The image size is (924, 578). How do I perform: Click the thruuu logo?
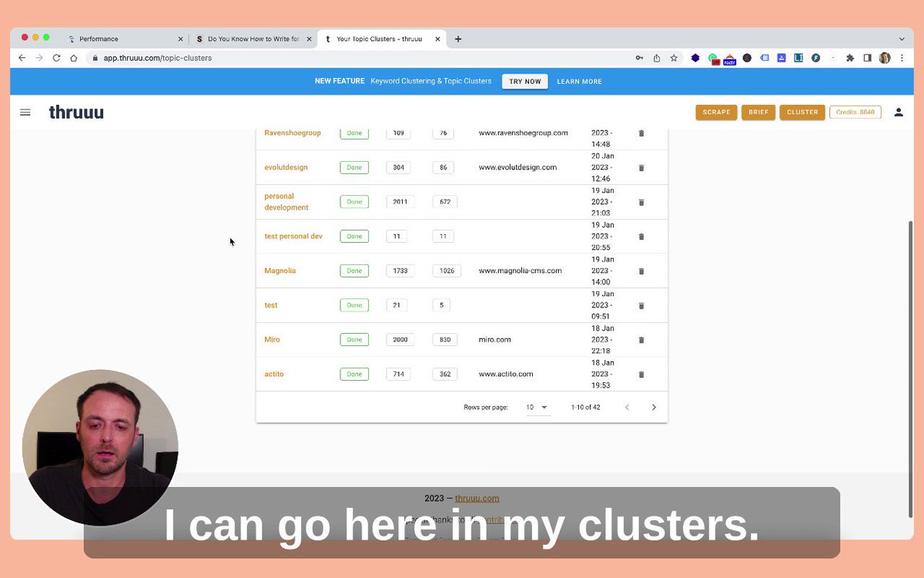76,113
